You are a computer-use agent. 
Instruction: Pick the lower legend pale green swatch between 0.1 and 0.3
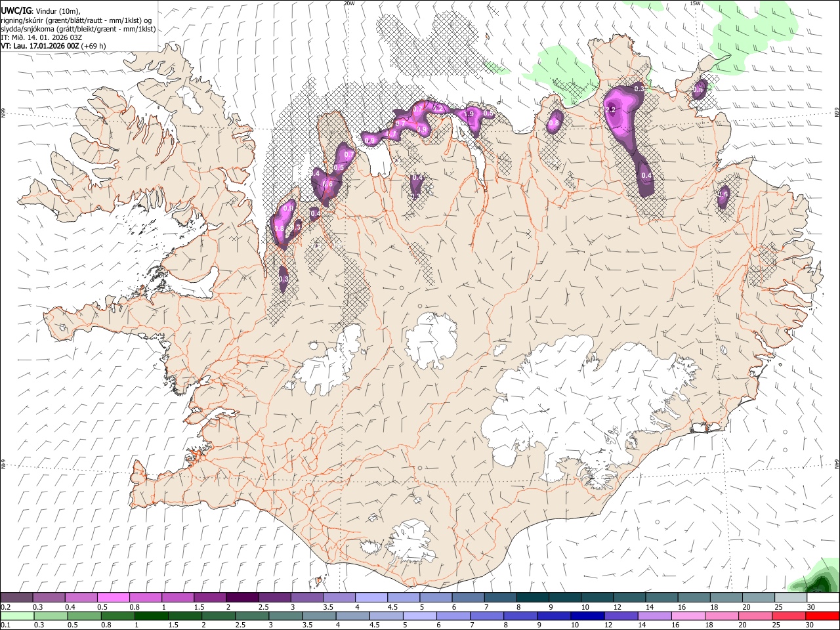[16, 616]
